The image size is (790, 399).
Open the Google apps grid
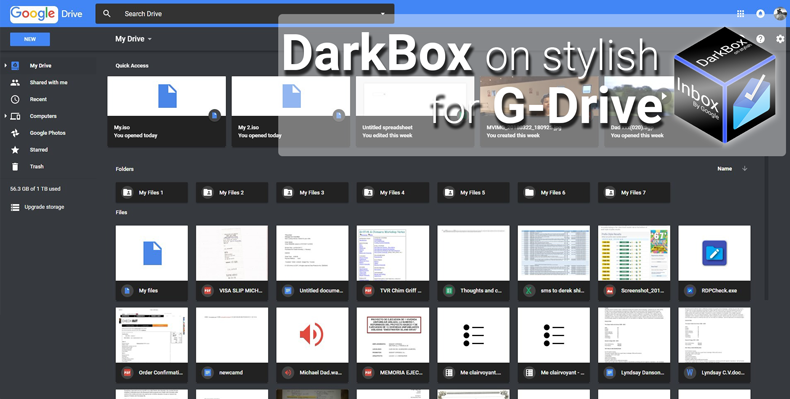pyautogui.click(x=740, y=14)
